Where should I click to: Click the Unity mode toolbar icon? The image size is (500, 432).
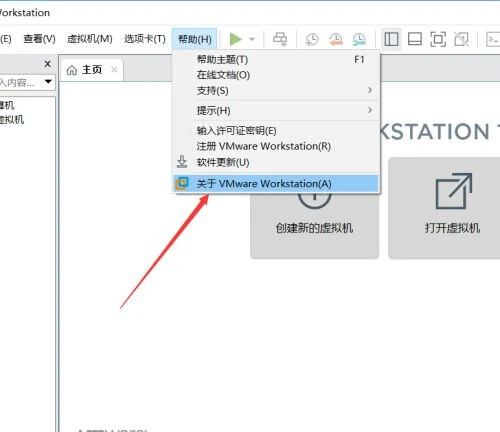coord(462,39)
